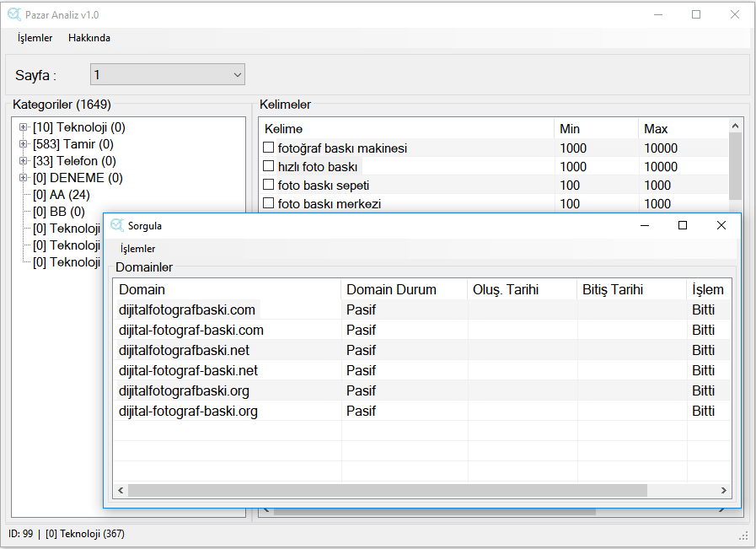Click the fotoğraf baskı makinesi keyword text
The height and width of the screenshot is (549, 756).
pos(342,148)
